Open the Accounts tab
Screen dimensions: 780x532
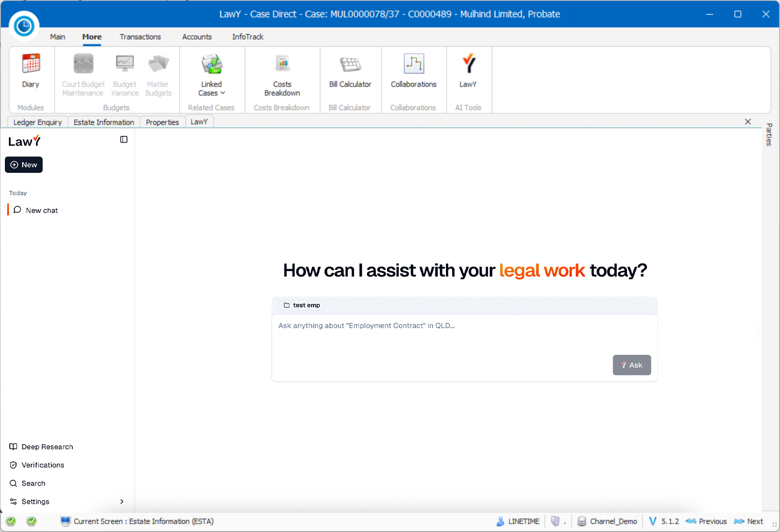[x=197, y=37]
